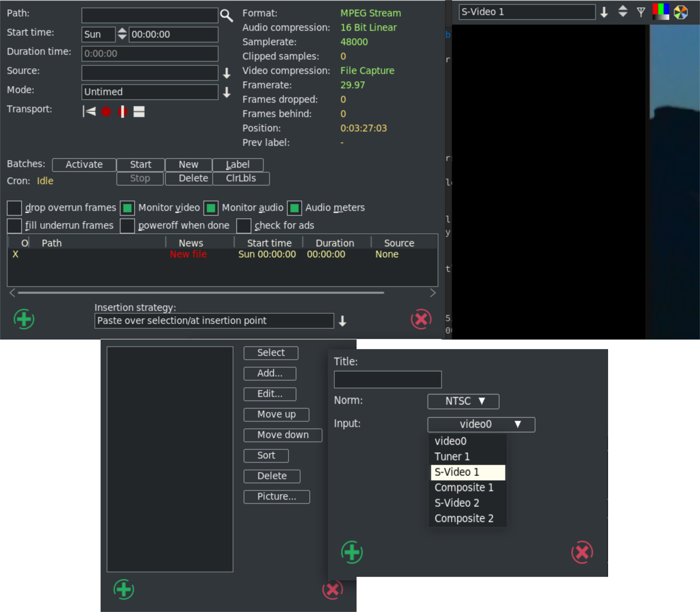
Task: Confirm the channel edit dialog with green plus
Action: [x=352, y=552]
